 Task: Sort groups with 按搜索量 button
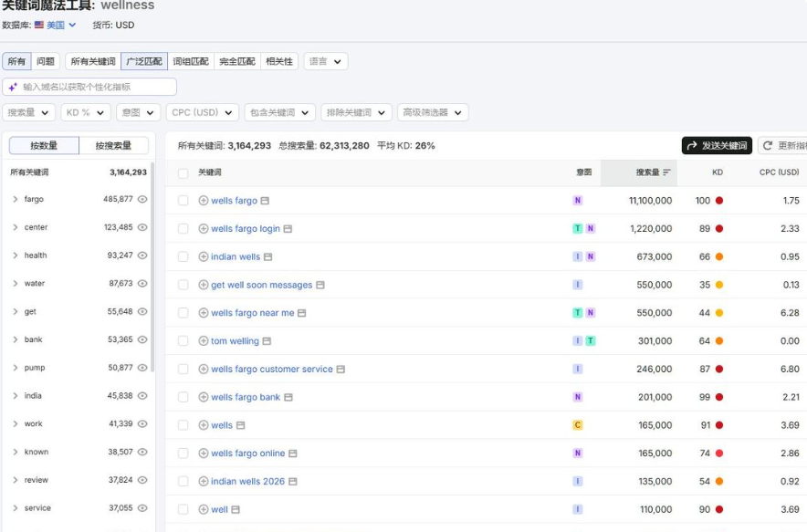(114, 146)
